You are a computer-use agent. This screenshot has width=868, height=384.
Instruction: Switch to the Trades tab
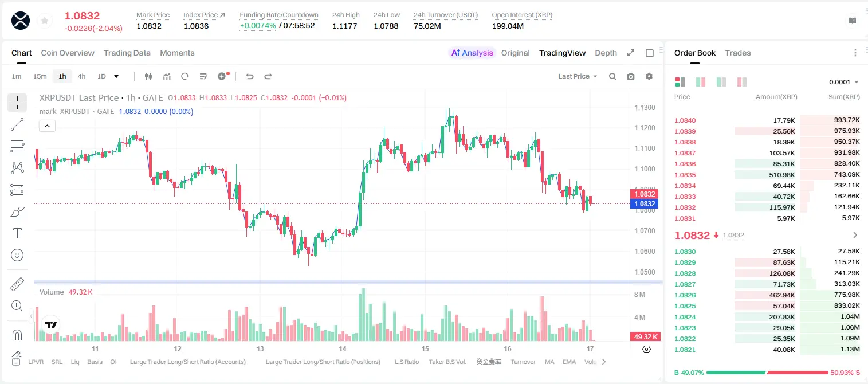click(737, 53)
